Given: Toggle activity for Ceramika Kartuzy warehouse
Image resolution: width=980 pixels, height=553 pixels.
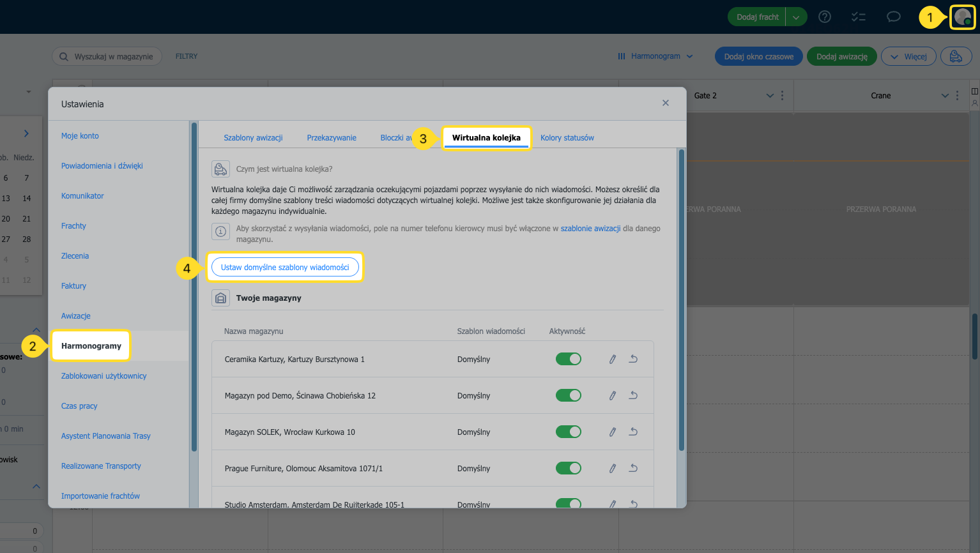Looking at the screenshot, I should [x=569, y=359].
